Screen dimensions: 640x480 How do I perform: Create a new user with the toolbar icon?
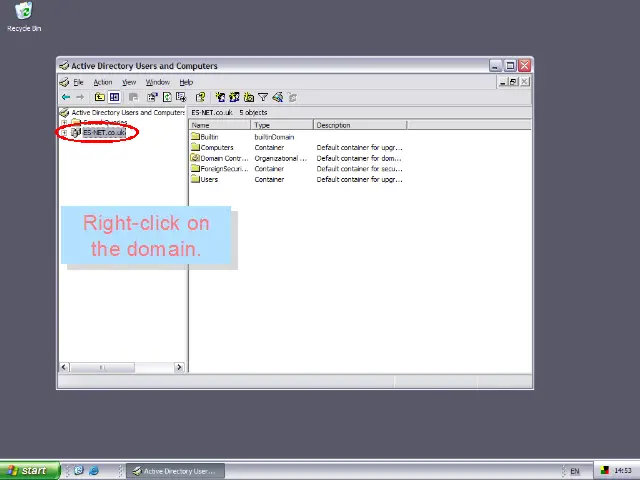pyautogui.click(x=220, y=97)
